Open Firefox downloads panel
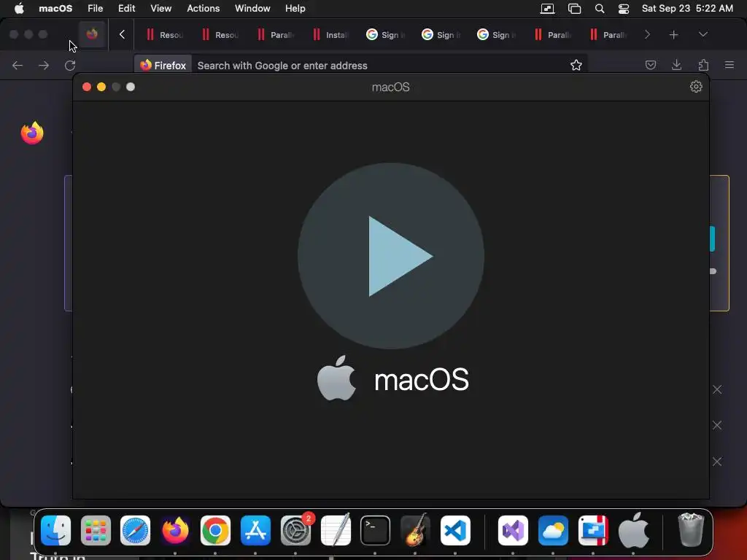Screen dimensions: 747x560 pos(676,65)
